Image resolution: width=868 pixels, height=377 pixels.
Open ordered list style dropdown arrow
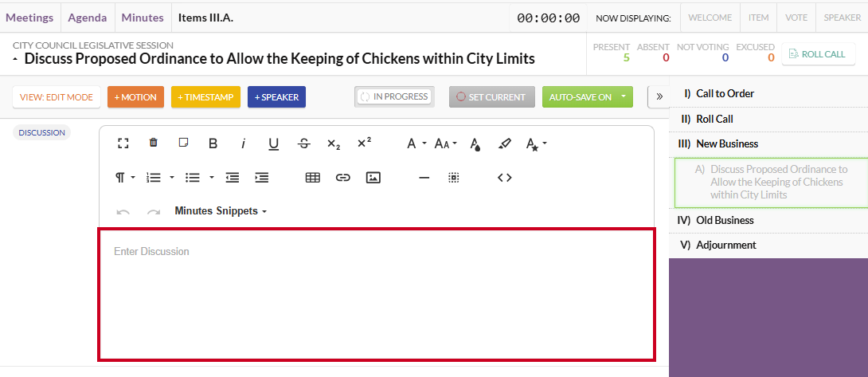[x=172, y=178]
